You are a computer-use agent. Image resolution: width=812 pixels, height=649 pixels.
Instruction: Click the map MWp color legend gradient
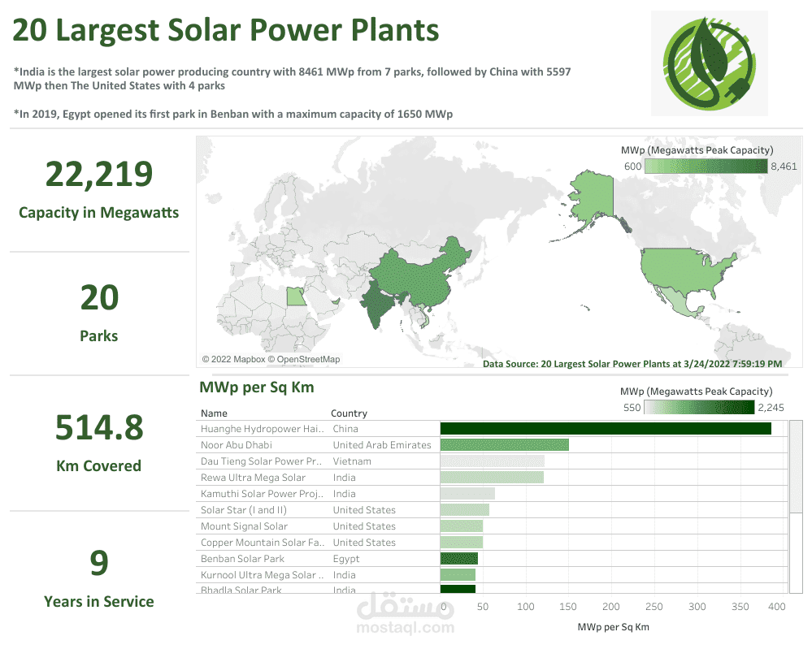coord(706,167)
